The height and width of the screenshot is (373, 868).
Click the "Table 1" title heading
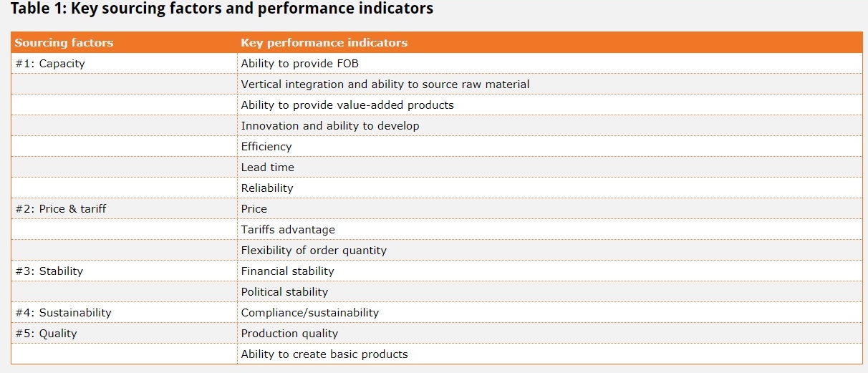(x=221, y=9)
